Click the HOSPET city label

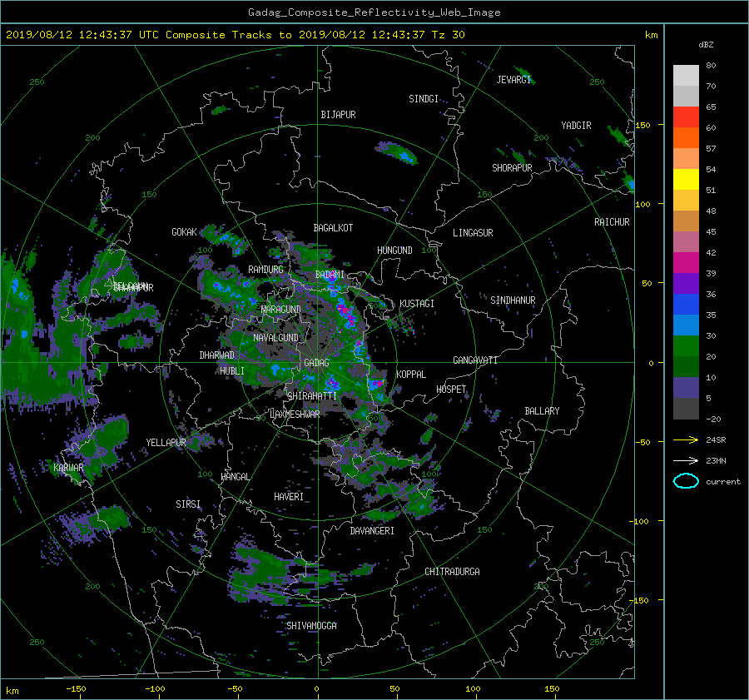[451, 390]
